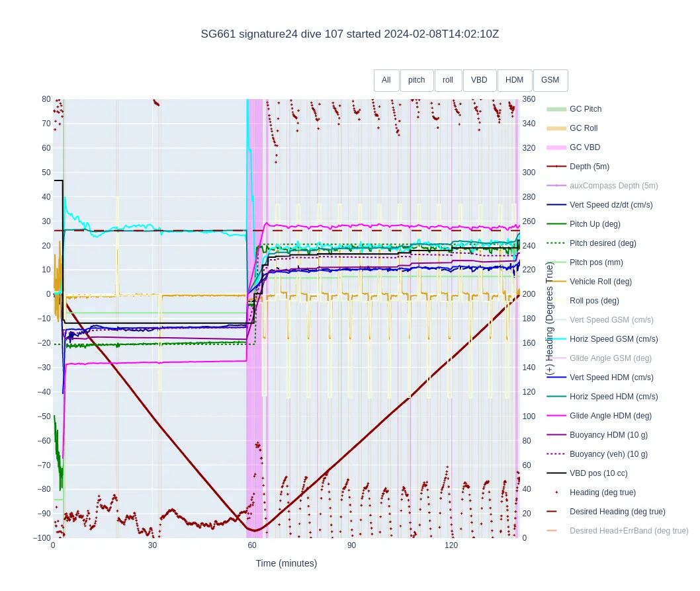The image size is (700, 591).
Task: Click Pitch desired (deg) dotted line icon
Action: (x=556, y=243)
